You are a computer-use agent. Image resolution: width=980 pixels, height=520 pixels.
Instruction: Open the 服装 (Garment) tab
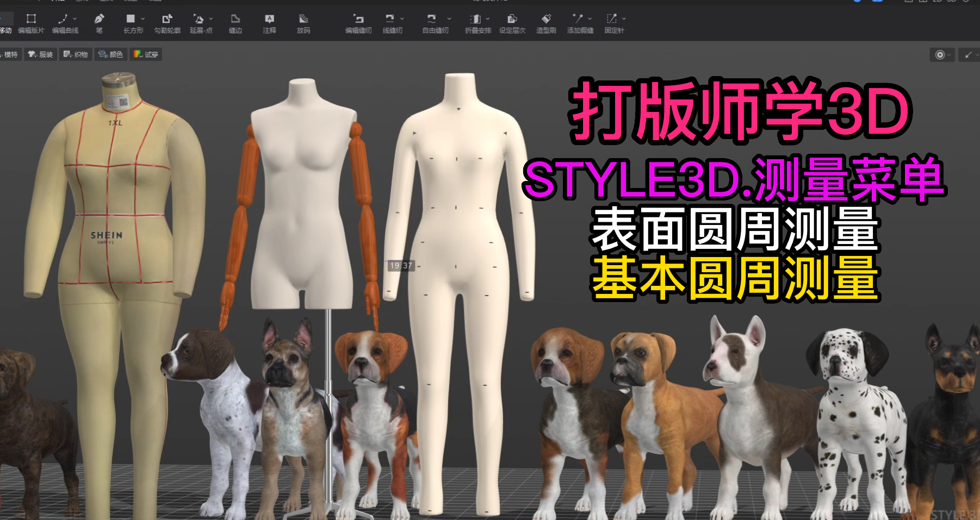pos(41,54)
